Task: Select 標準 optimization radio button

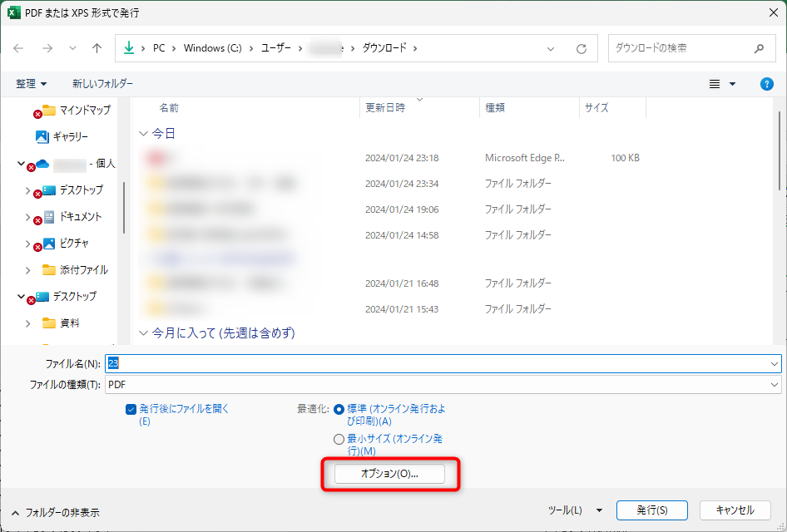Action: [339, 410]
